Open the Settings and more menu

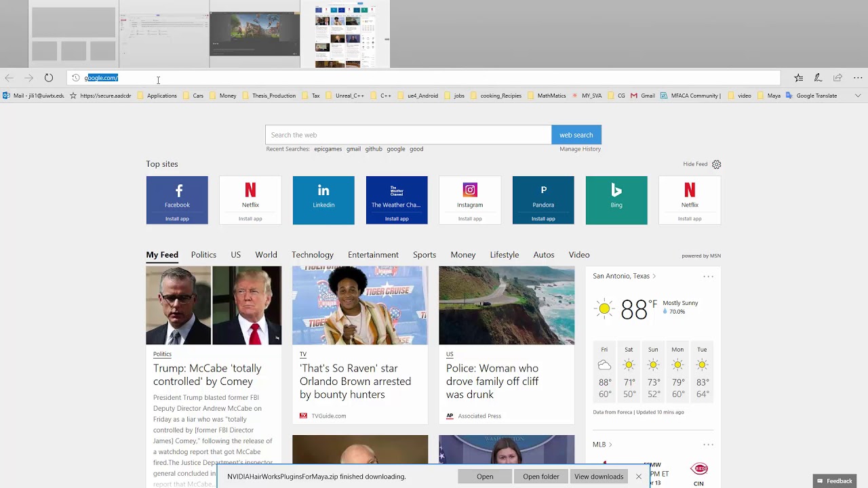[858, 78]
